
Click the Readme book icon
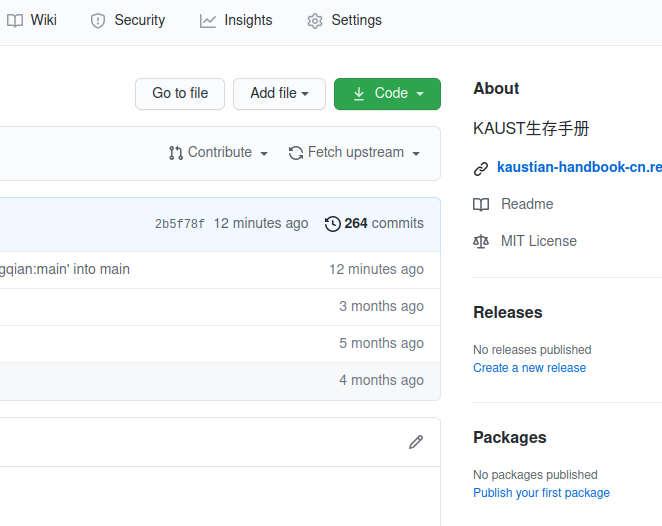click(x=481, y=205)
